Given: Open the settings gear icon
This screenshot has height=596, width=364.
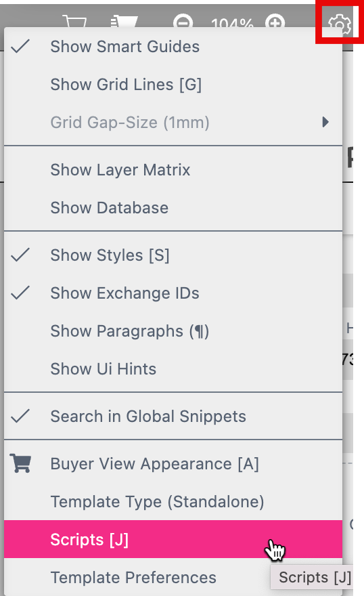Looking at the screenshot, I should (x=339, y=24).
